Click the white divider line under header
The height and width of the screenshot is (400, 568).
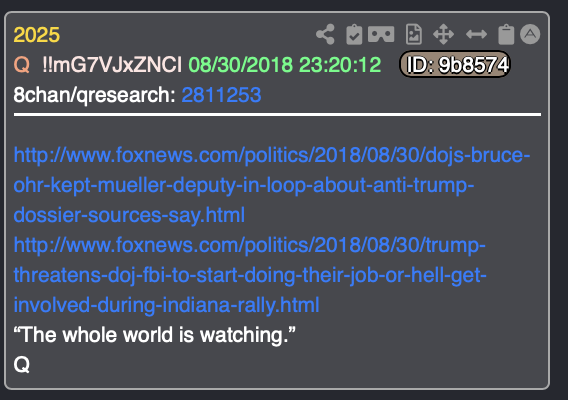tap(277, 115)
